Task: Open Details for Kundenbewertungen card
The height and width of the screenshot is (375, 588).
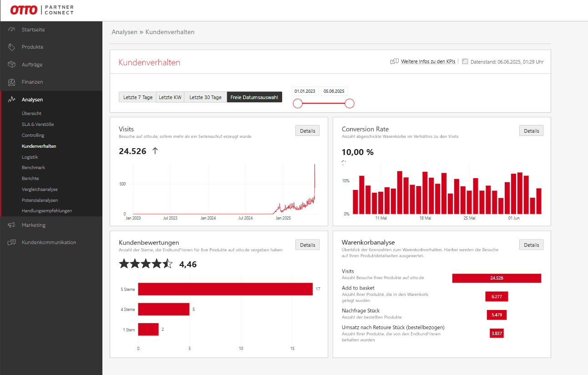Action: (x=308, y=245)
